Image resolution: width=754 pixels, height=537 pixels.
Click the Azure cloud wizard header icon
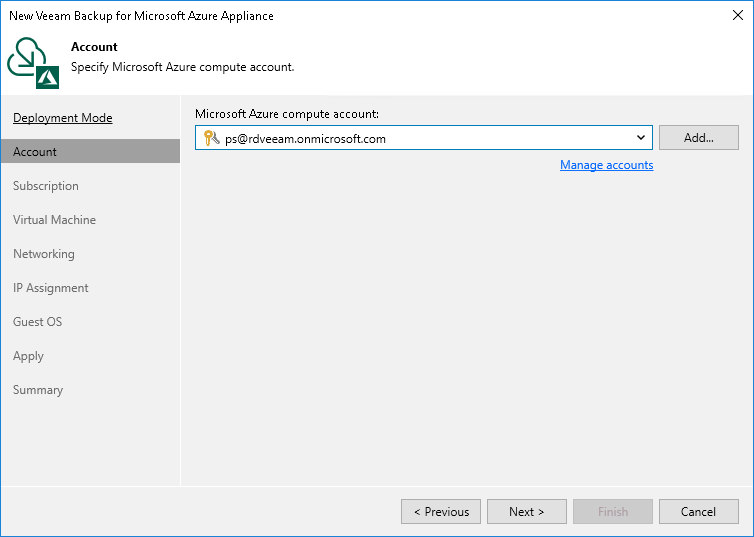[34, 59]
